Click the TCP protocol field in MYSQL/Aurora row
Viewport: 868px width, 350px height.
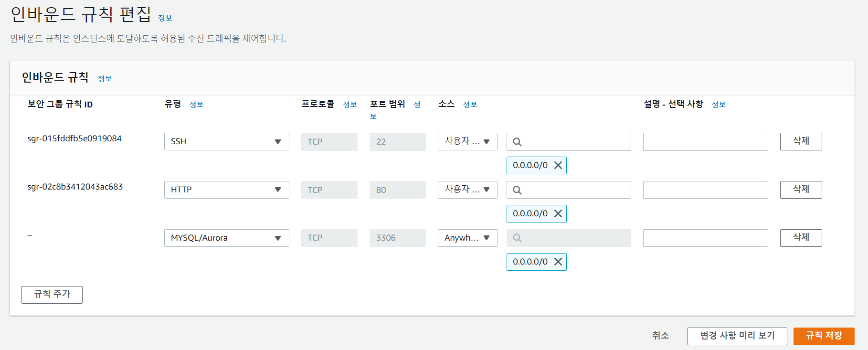329,238
